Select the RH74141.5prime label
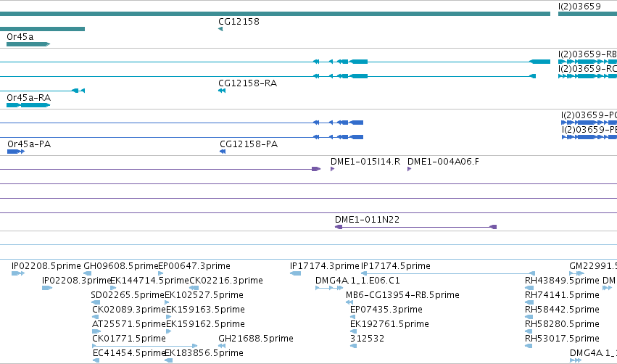Screen dimensions: 617x364 [x=562, y=295]
